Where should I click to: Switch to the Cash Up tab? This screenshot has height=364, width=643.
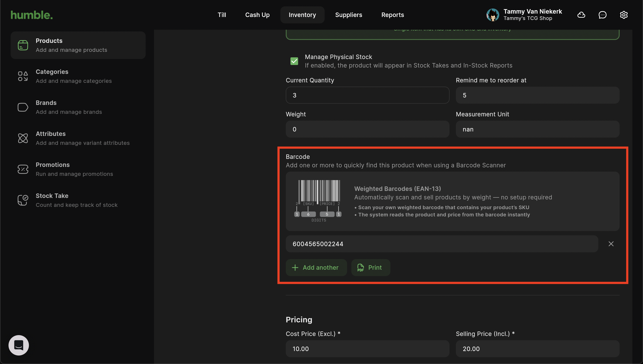pyautogui.click(x=257, y=15)
